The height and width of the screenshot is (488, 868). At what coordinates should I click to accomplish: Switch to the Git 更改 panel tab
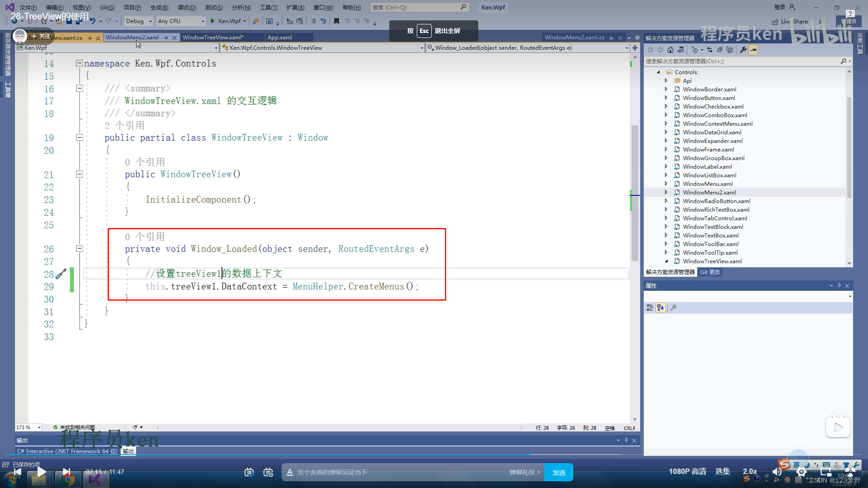(x=710, y=272)
